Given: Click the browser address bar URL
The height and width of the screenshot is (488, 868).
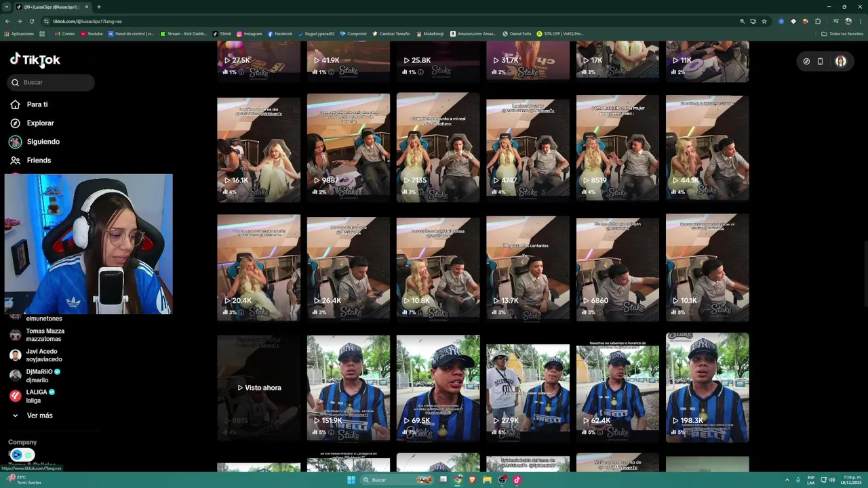Looking at the screenshot, I should [x=87, y=21].
